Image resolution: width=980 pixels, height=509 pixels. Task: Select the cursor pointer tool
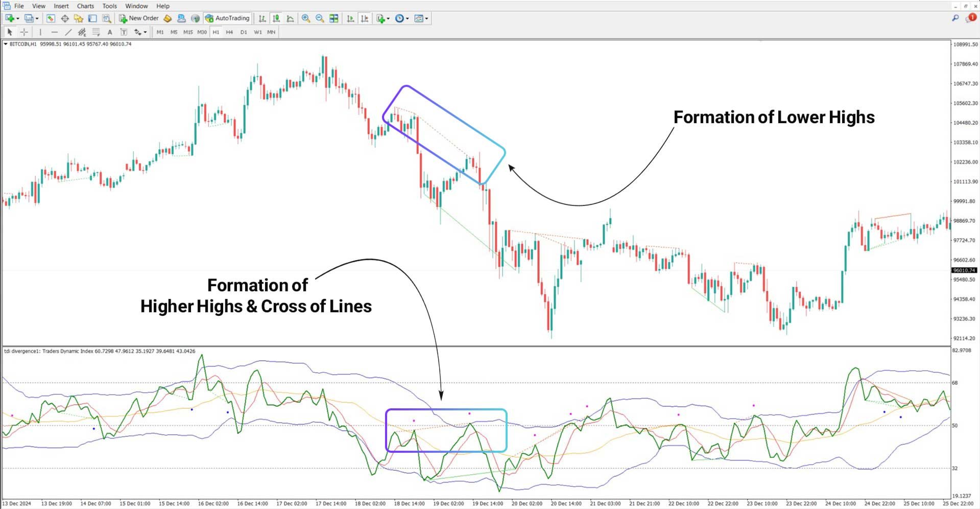point(10,32)
